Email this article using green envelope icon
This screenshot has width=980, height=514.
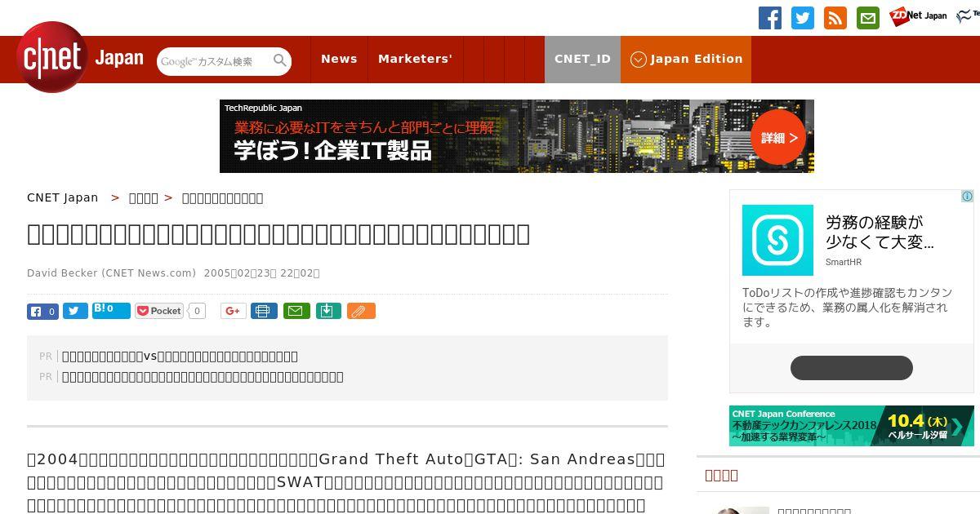(x=296, y=311)
